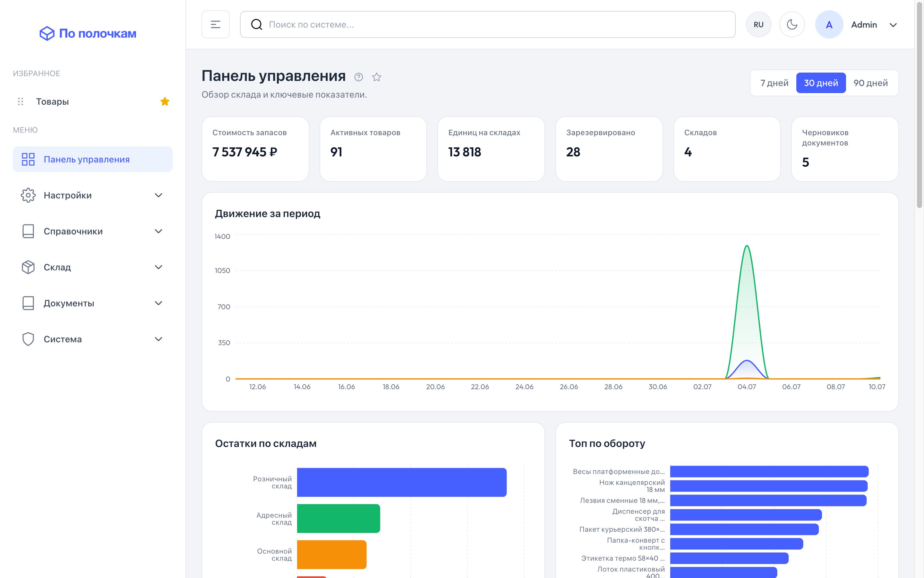Click the Пакет курьерский 380 label
924x578 pixels.
[x=621, y=529]
